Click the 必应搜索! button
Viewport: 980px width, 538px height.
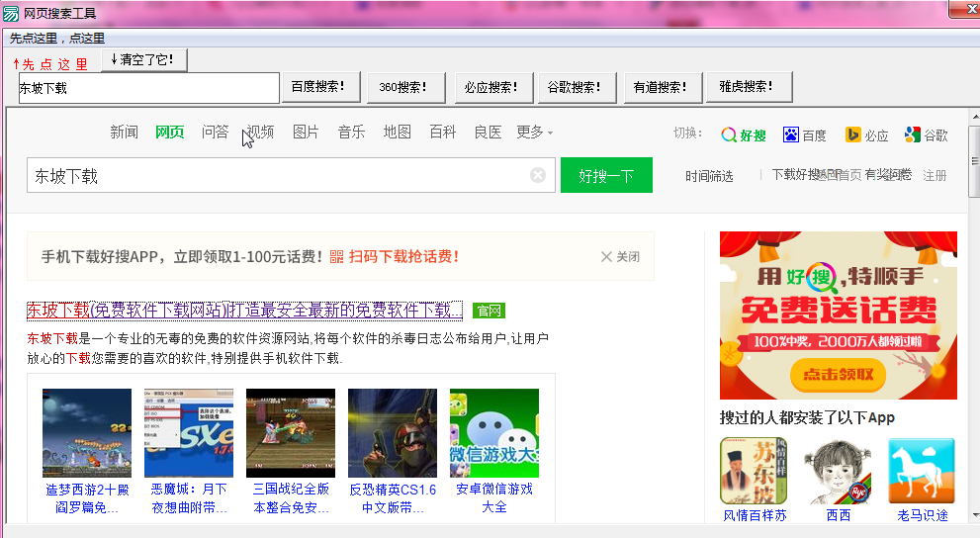tap(493, 87)
